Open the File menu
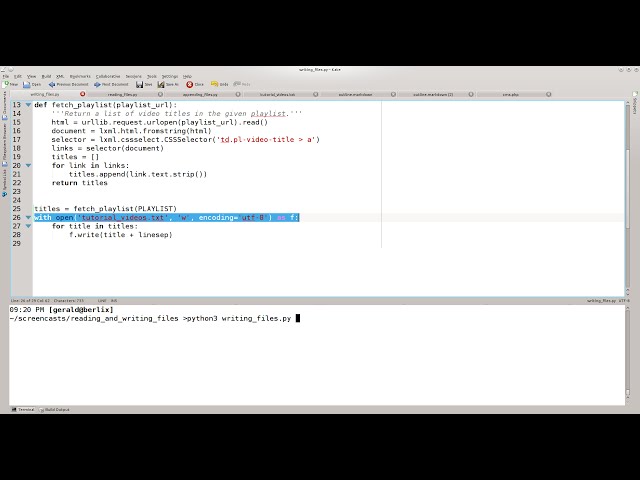Screen dimensions: 640x480 pos(6,76)
